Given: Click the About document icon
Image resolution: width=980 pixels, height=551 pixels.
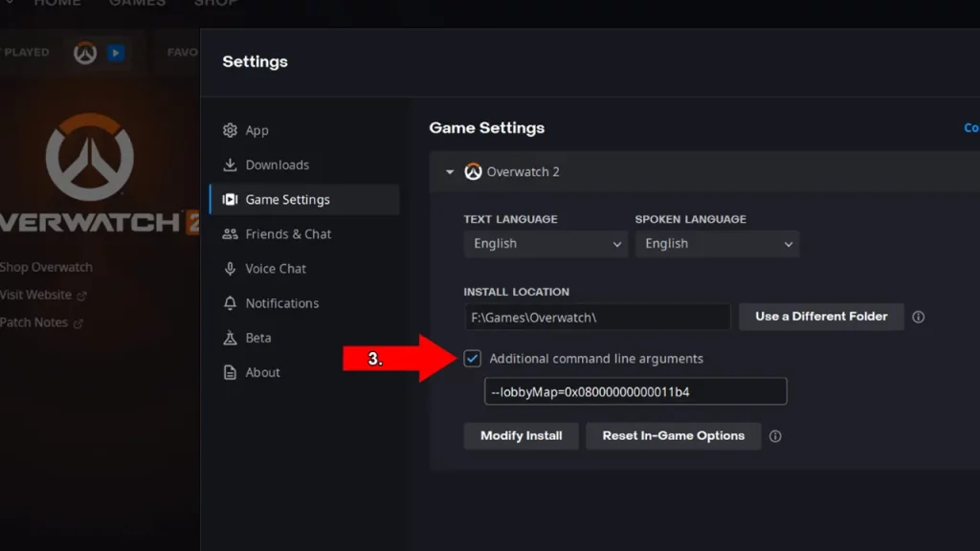Looking at the screenshot, I should (x=230, y=372).
